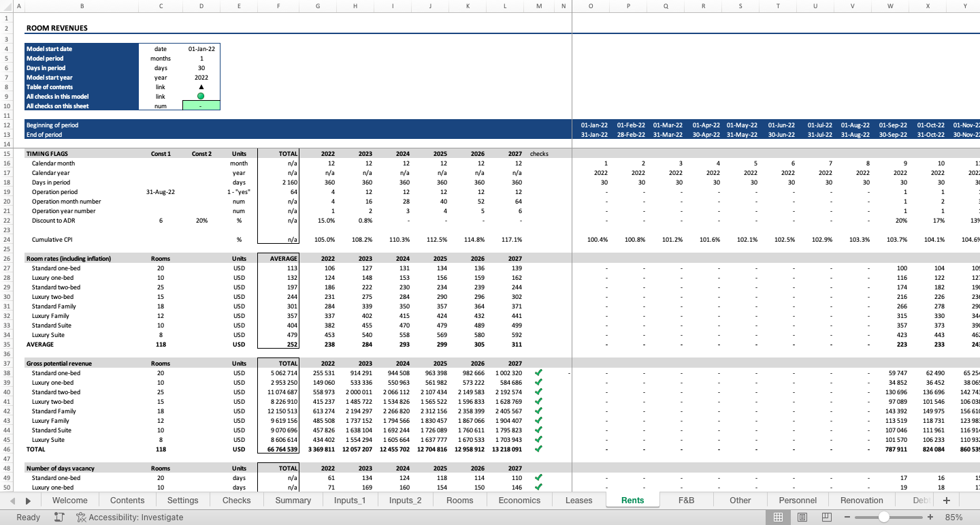Click the green checkmark beside the TOTAL row
Viewport: 980px width, 525px height.
[538, 449]
